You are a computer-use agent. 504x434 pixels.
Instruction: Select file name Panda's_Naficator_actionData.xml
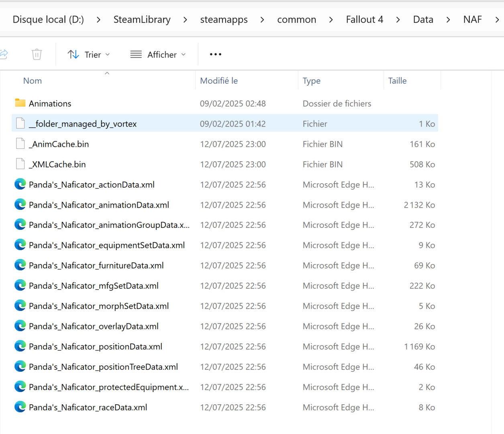pyautogui.click(x=92, y=185)
